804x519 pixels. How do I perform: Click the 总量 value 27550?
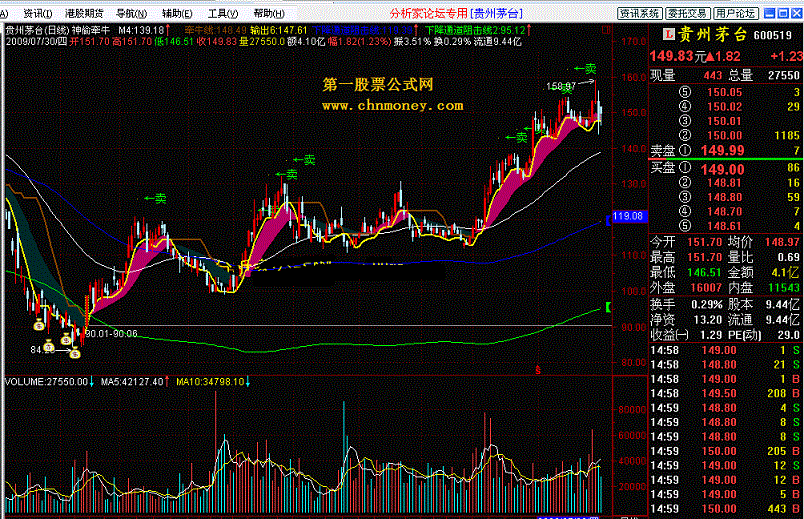(784, 76)
